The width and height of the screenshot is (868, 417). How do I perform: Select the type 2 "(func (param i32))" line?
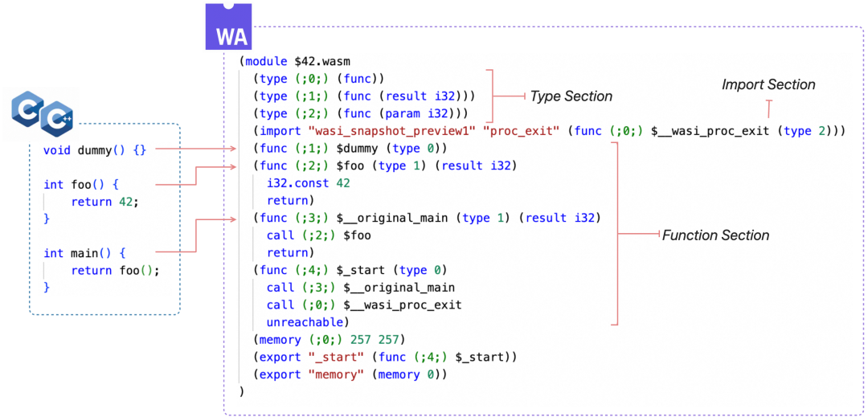pos(360,114)
